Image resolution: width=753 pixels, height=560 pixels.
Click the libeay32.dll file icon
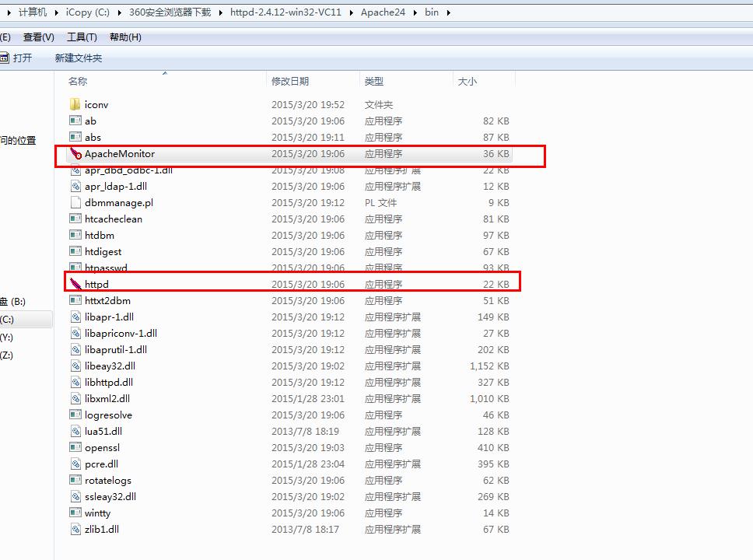click(x=75, y=366)
